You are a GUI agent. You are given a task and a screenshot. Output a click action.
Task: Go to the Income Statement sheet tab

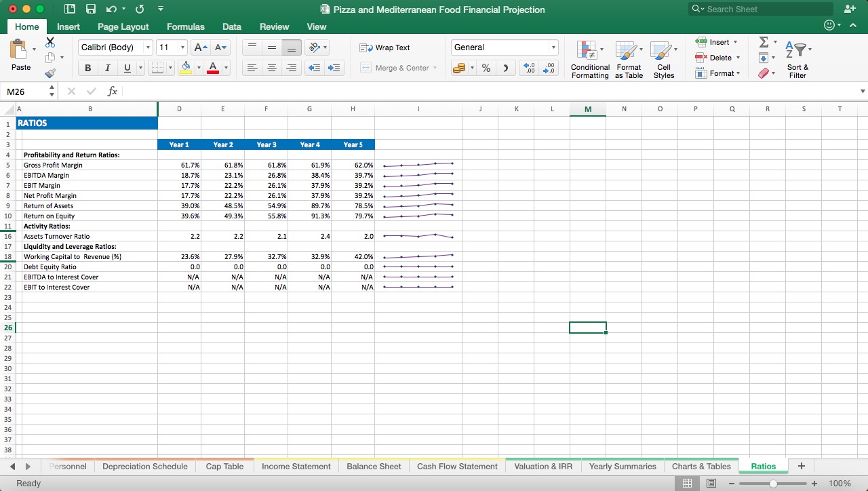pyautogui.click(x=296, y=466)
